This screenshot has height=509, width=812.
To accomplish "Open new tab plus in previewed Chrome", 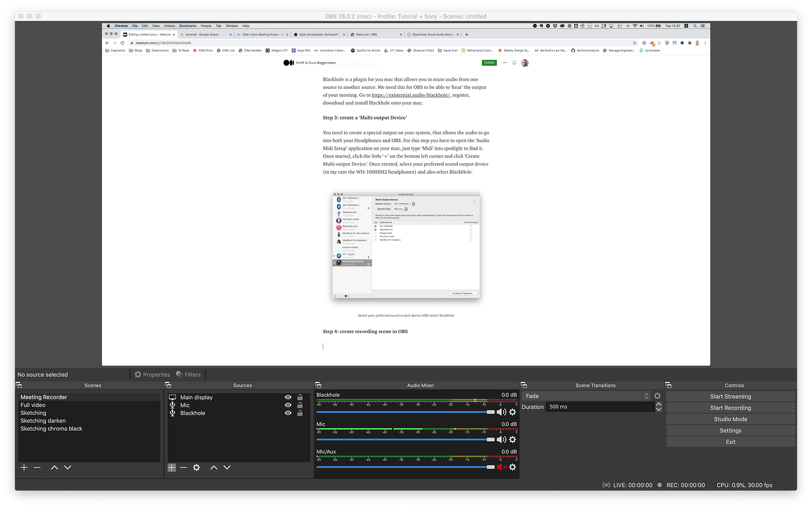I will point(466,34).
